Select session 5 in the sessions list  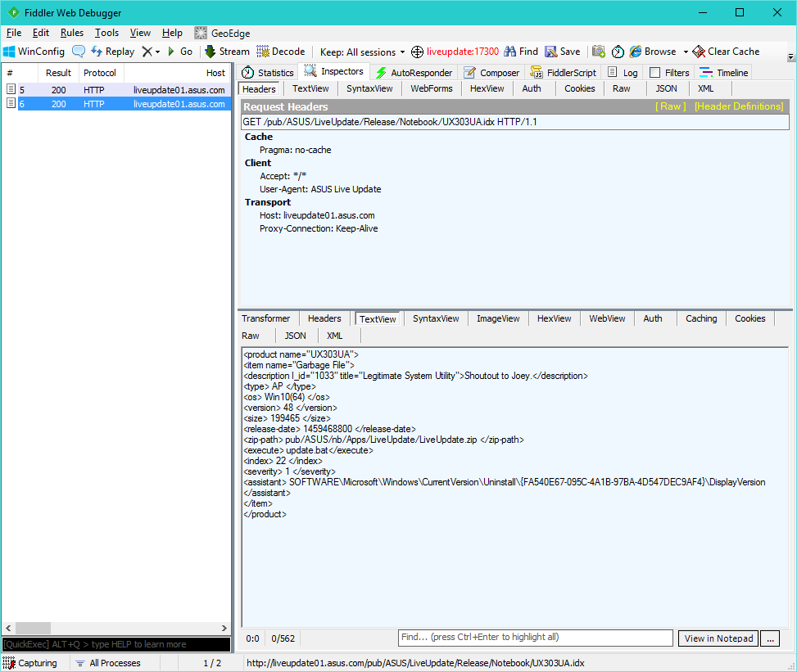pos(115,90)
